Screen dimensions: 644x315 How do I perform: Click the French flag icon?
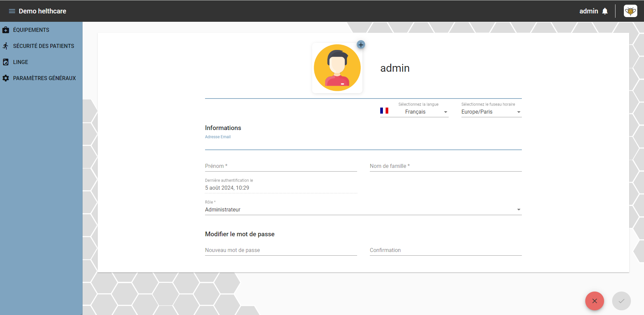click(x=384, y=111)
